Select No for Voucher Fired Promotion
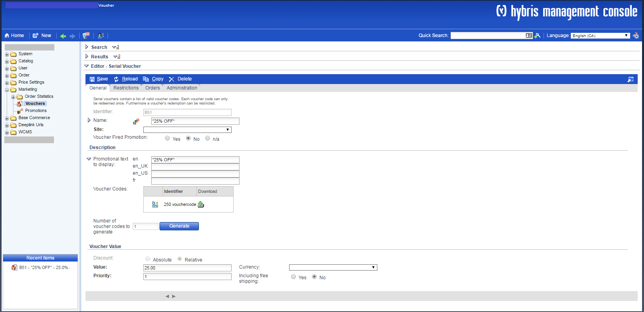This screenshot has width=644, height=312. pos(188,138)
